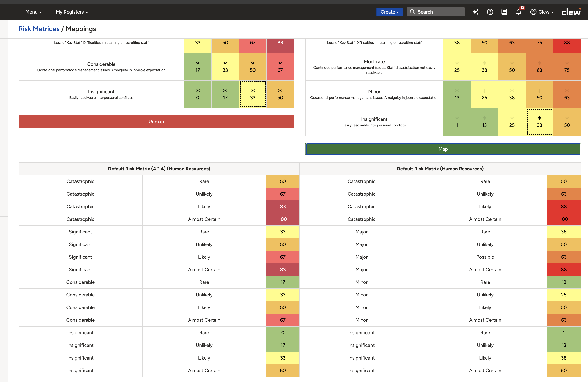Open the My Registers dropdown
This screenshot has height=382, width=588.
[x=72, y=12]
